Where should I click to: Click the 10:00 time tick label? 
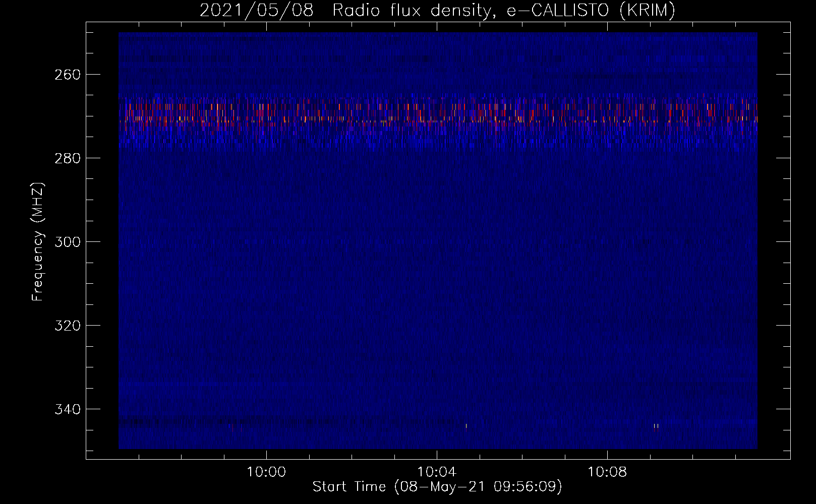[266, 472]
